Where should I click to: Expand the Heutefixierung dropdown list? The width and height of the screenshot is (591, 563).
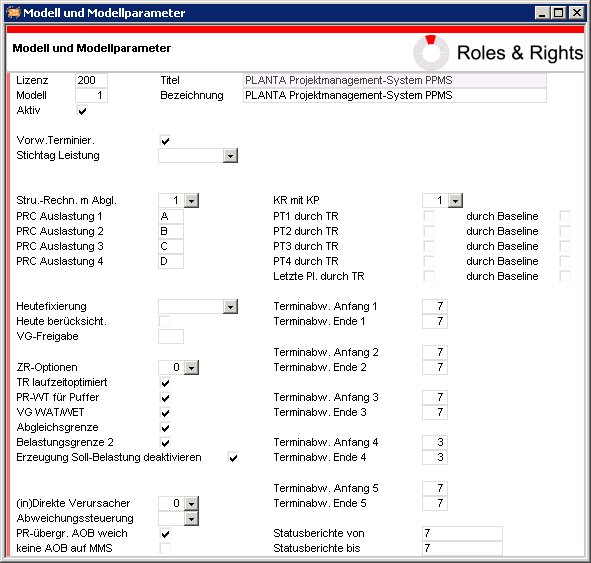coord(230,307)
